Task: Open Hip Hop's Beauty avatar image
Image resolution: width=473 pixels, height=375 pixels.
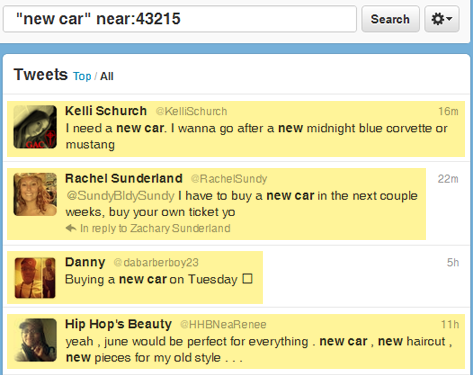Action: pyautogui.click(x=36, y=340)
